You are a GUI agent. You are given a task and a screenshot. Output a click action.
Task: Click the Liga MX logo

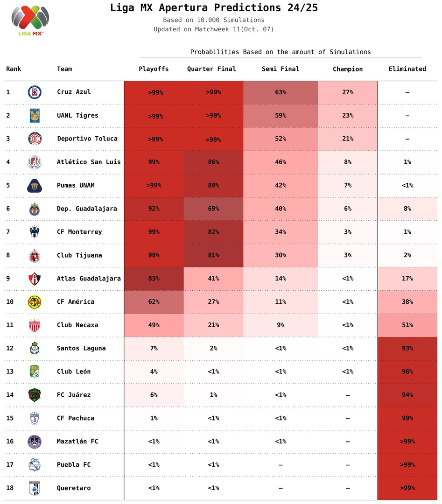point(30,21)
